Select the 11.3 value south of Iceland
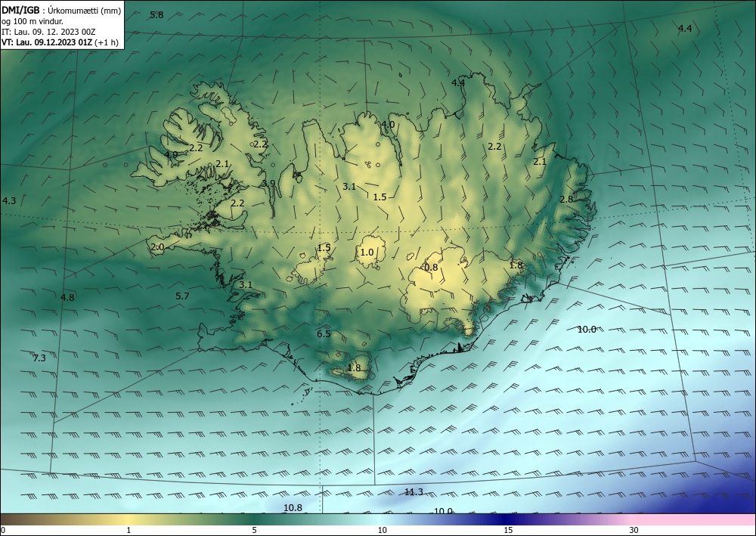 (414, 491)
